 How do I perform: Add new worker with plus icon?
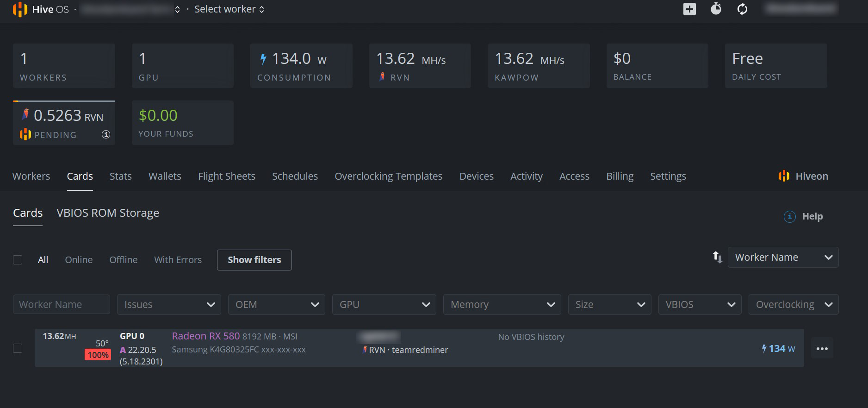point(689,9)
